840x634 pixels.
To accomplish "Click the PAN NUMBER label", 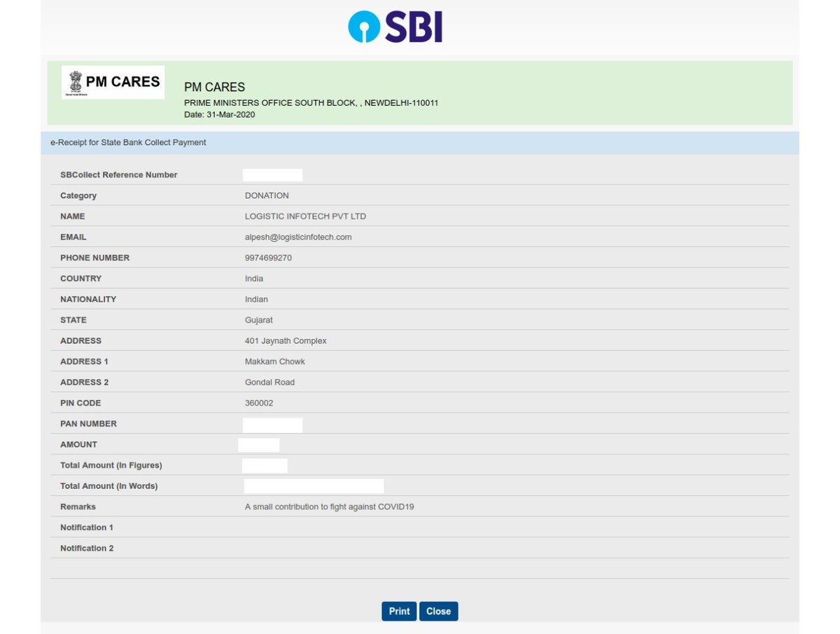I will (88, 423).
